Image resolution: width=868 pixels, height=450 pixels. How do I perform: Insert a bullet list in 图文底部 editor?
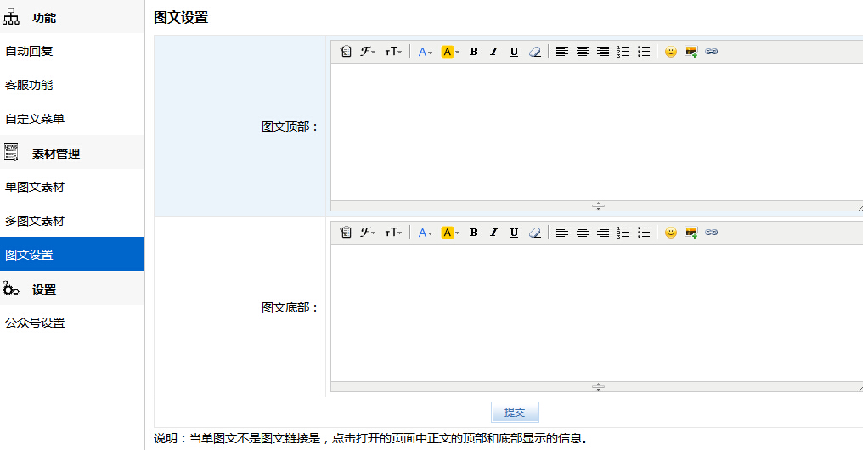[x=644, y=233]
